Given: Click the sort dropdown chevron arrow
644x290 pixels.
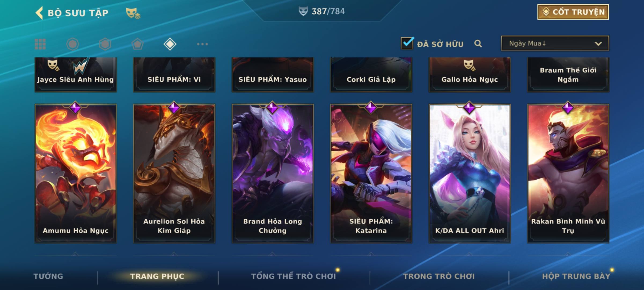Looking at the screenshot, I should pos(598,44).
